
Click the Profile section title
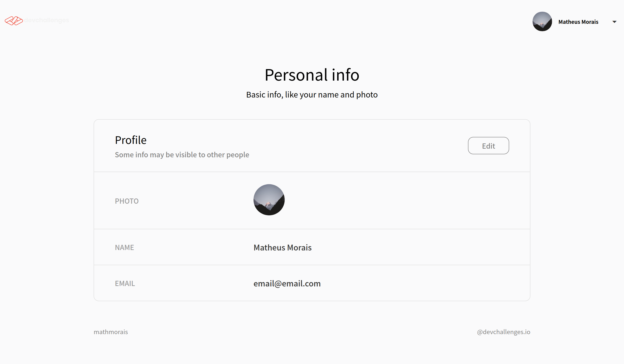[131, 140]
